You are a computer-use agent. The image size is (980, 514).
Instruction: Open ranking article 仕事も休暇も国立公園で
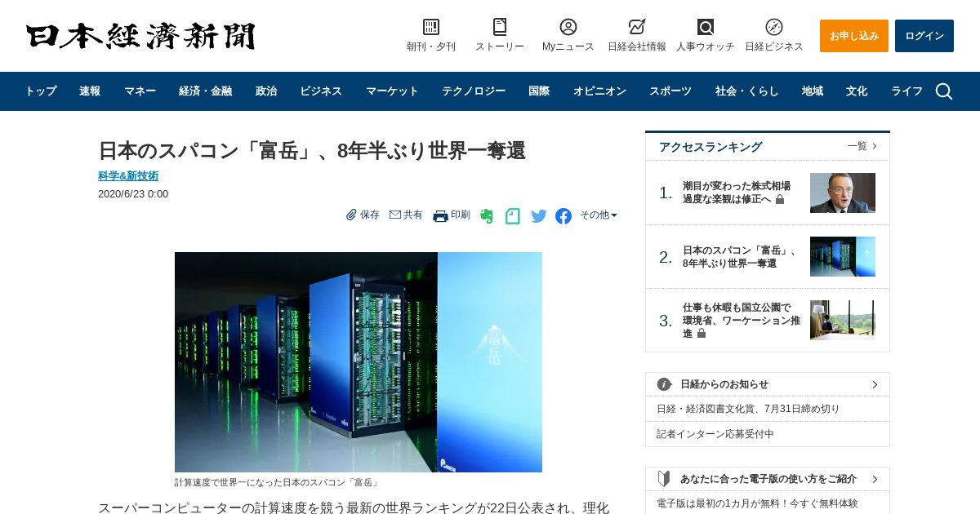coord(742,321)
